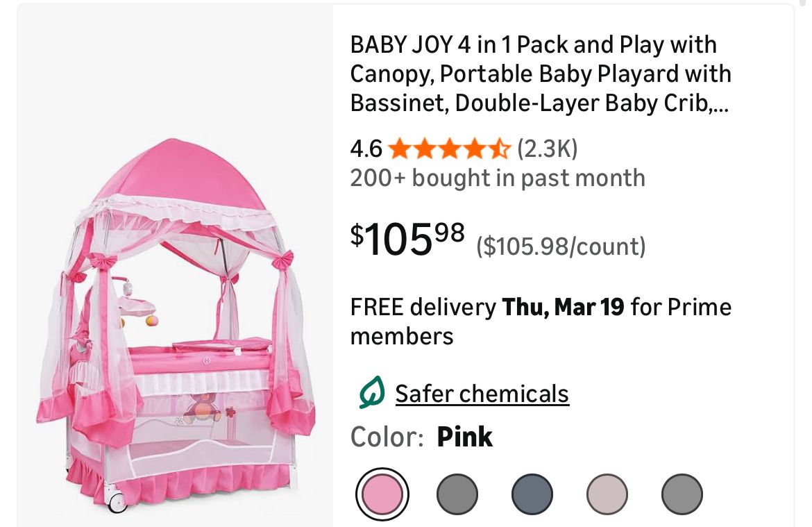
Task: Choose the last gray color swatch
Action: (682, 494)
